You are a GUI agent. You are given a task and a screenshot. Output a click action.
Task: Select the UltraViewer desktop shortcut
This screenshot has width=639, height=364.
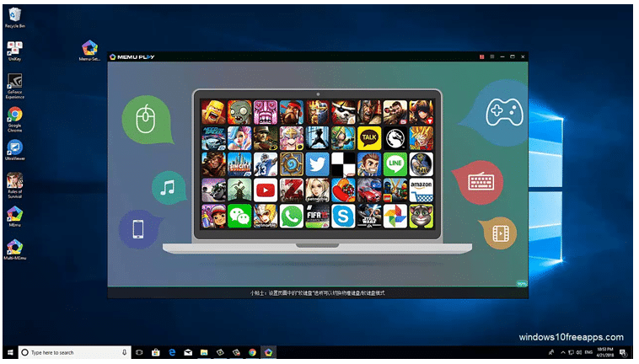(14, 150)
